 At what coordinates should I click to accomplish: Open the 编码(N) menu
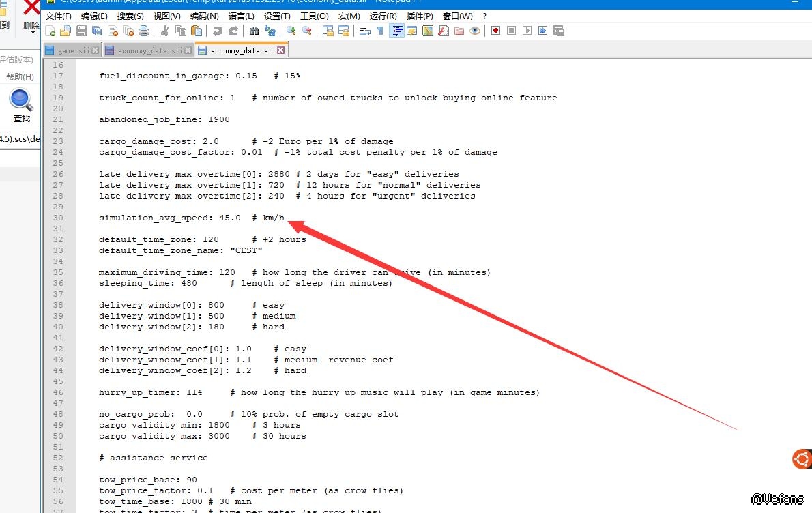(205, 16)
